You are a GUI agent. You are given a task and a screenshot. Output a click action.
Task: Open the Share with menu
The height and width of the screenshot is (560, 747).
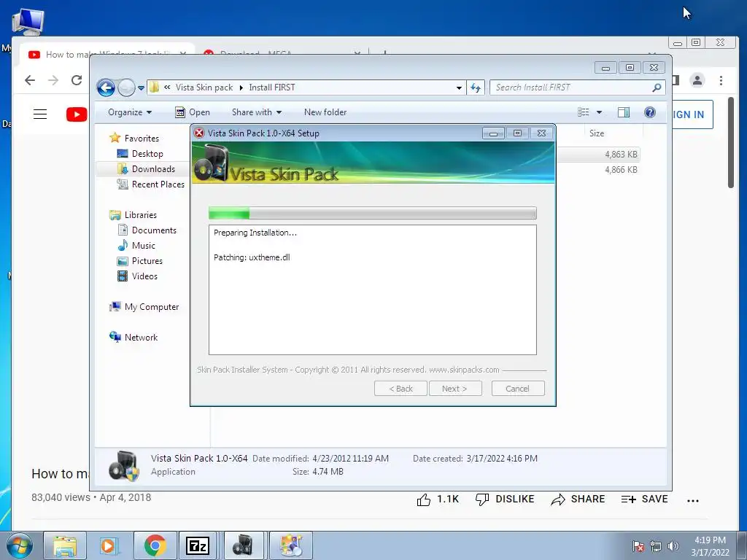[x=256, y=112]
